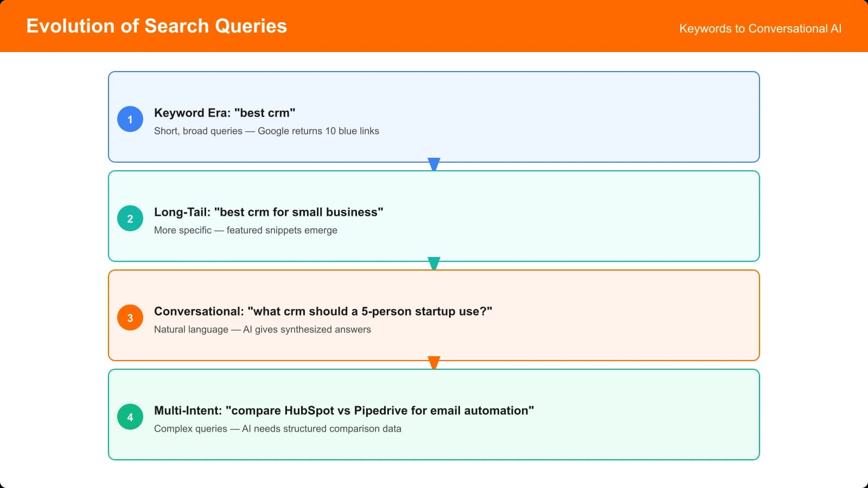
Task: Click the "compare HubSpot vs Pipedrive" heading
Action: click(344, 410)
